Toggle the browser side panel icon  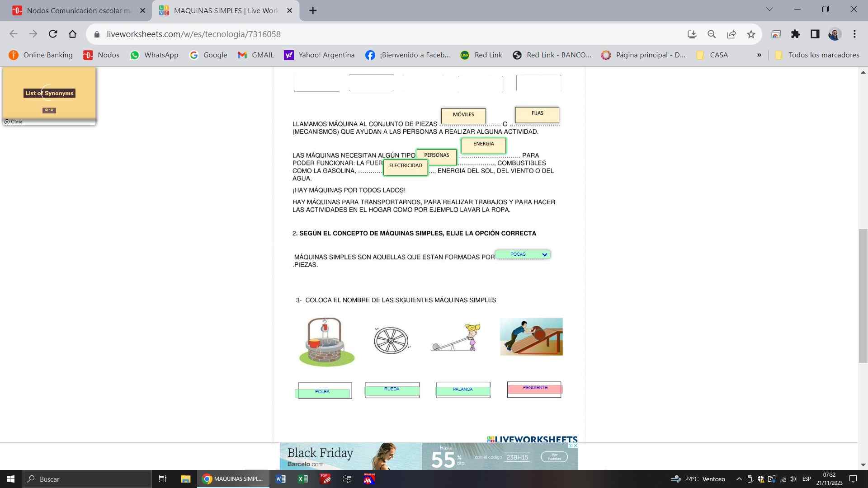coord(815,34)
